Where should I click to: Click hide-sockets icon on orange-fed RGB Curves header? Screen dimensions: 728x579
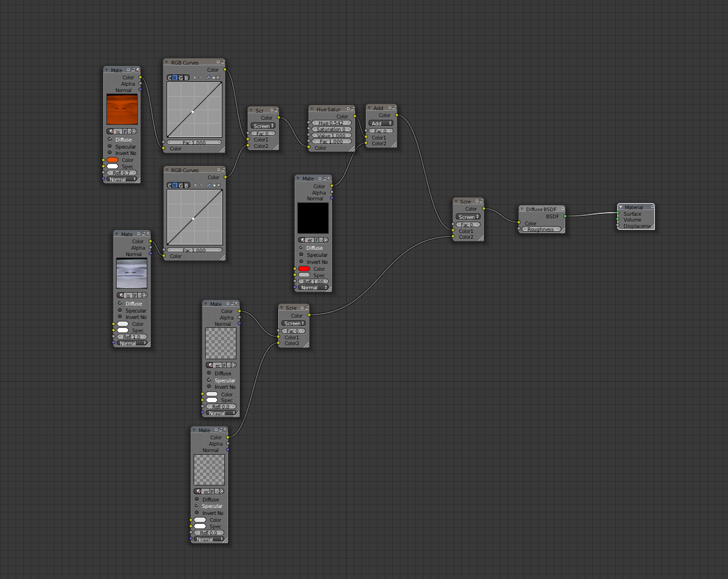222,62
